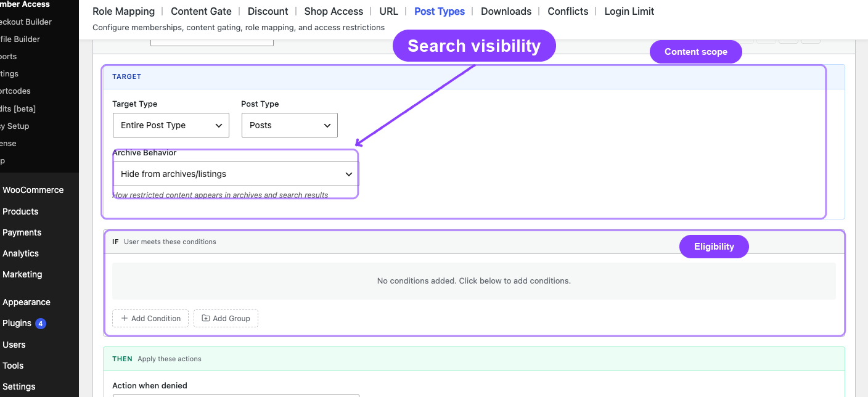Open the Target Type dropdown
The width and height of the screenshot is (868, 397).
point(171,125)
